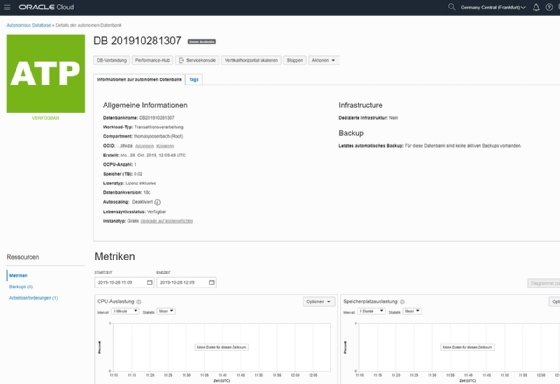
Task: Click the Performance-Hub button
Action: point(152,60)
